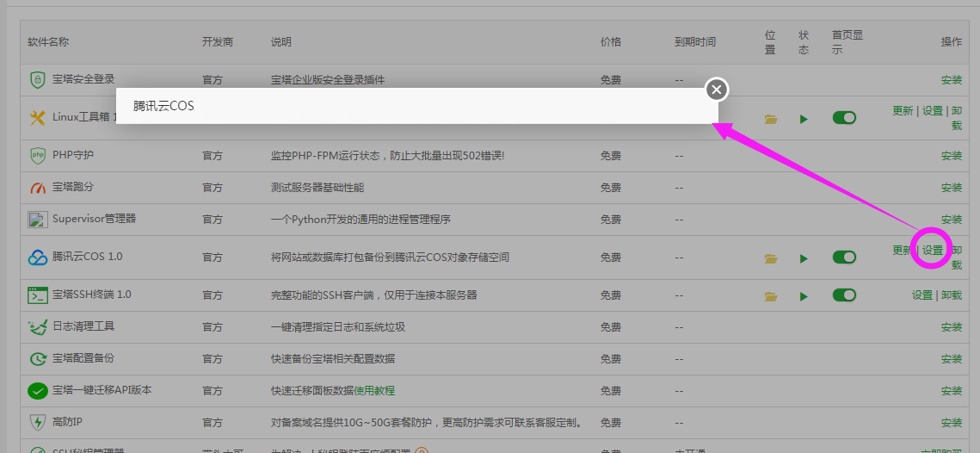Click the 操作 column header

tap(952, 42)
